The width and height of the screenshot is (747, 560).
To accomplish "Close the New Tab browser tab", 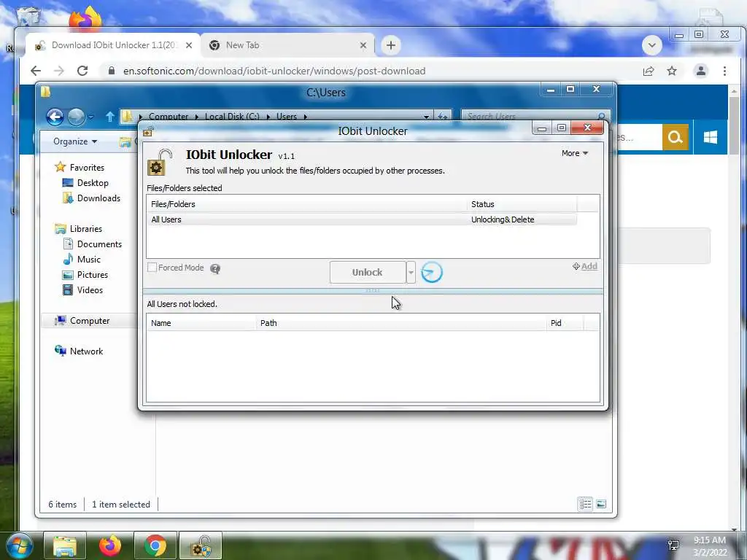I will (x=363, y=45).
